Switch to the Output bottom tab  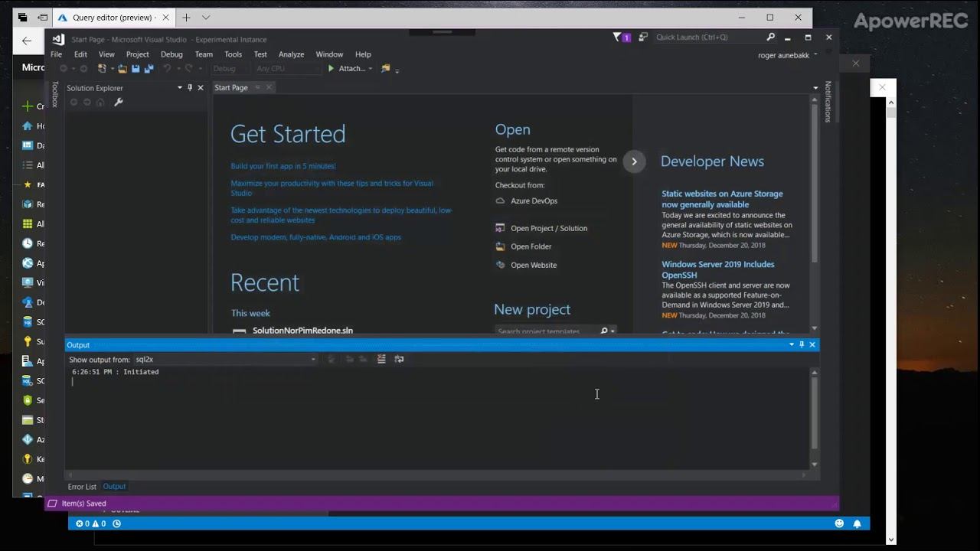pos(114,487)
